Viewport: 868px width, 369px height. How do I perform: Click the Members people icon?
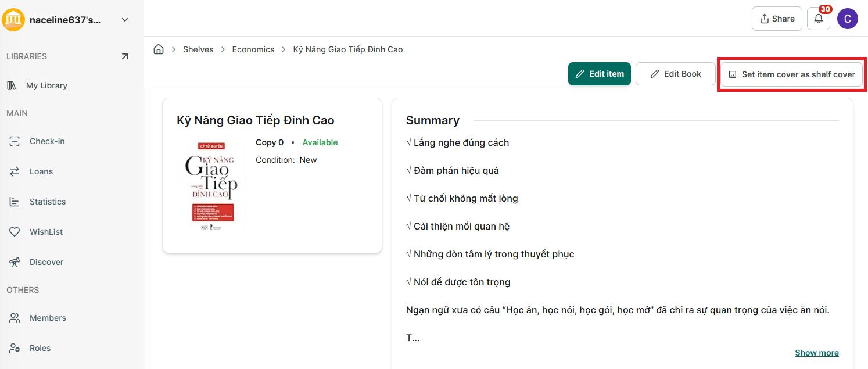[15, 318]
